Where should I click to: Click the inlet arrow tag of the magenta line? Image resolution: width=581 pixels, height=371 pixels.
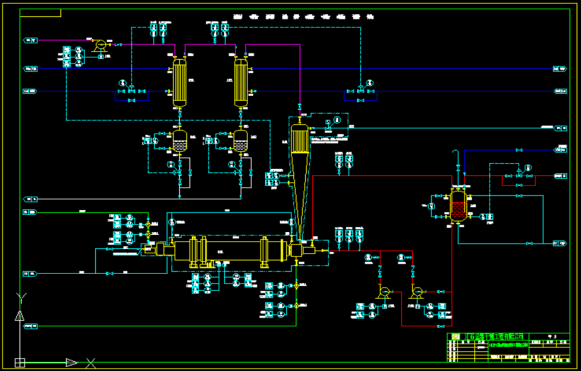(x=30, y=40)
